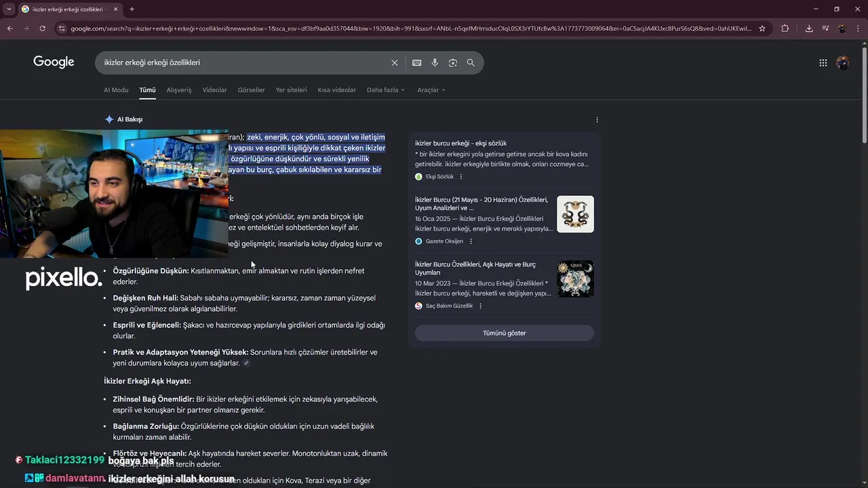Open a new browser tab

pyautogui.click(x=132, y=9)
